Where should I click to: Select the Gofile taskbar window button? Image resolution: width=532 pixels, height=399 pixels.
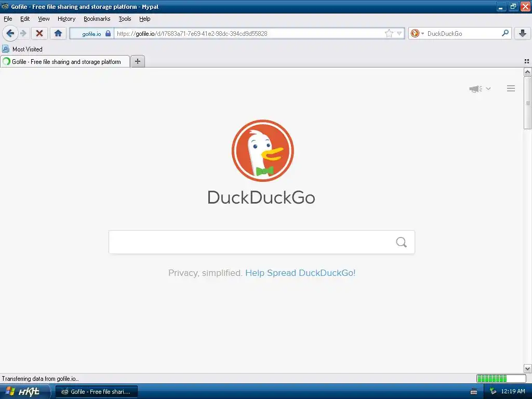coord(96,392)
